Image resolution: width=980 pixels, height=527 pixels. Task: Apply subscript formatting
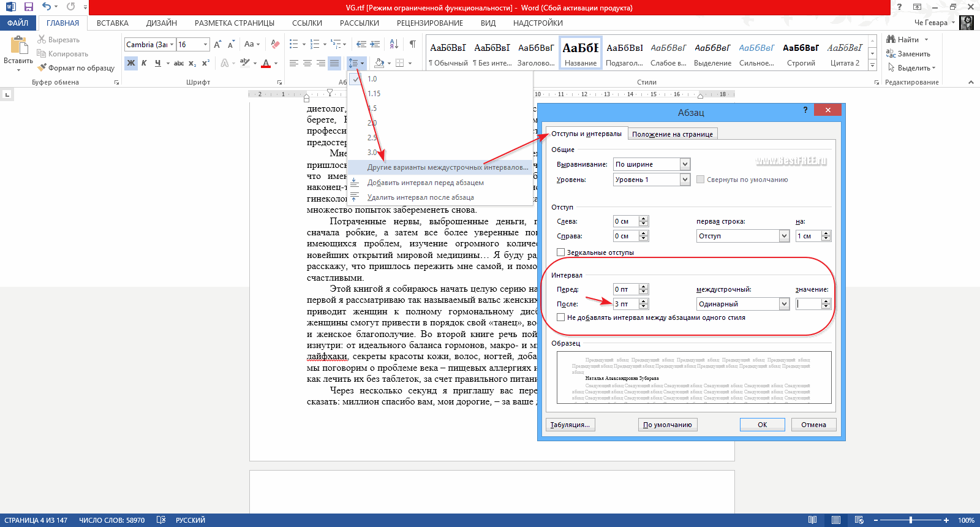(x=192, y=63)
